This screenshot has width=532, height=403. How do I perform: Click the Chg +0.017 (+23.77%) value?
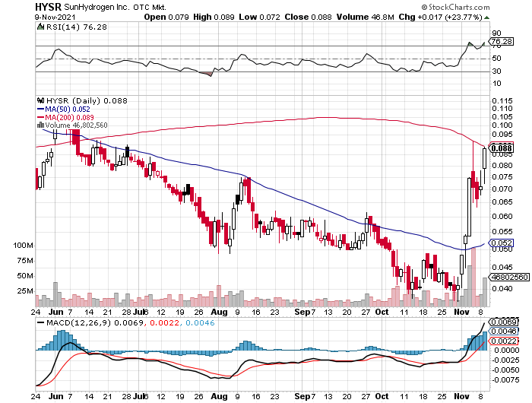(440, 17)
